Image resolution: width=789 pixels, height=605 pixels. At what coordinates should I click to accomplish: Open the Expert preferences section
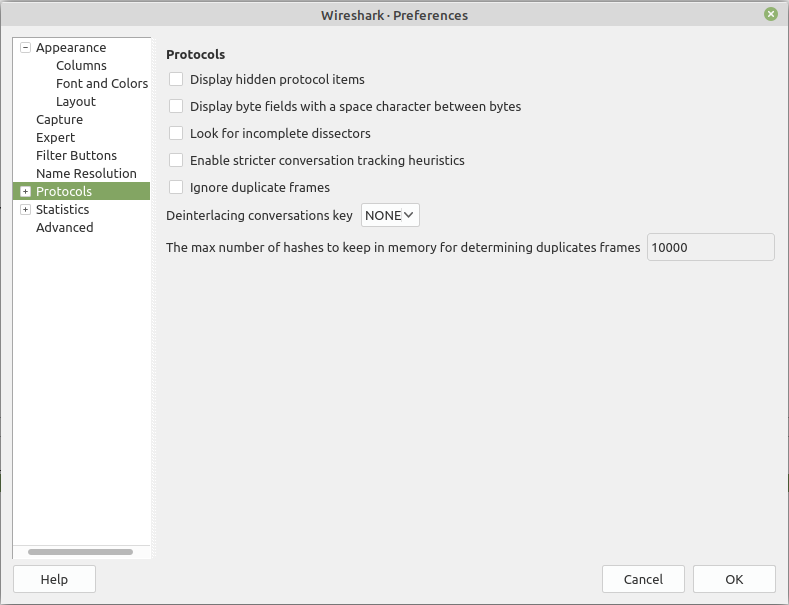[x=55, y=138]
